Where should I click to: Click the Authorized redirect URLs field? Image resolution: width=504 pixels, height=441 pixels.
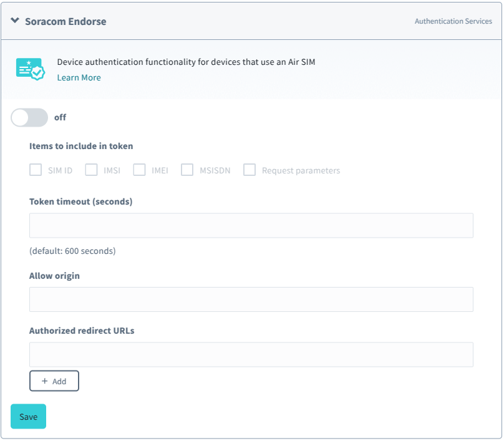coord(251,354)
